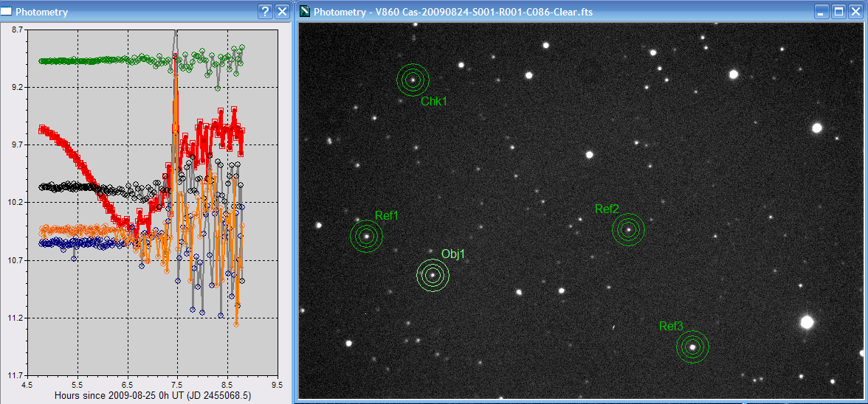Screen dimensions: 868x404
Task: Click the help question mark button
Action: point(266,12)
